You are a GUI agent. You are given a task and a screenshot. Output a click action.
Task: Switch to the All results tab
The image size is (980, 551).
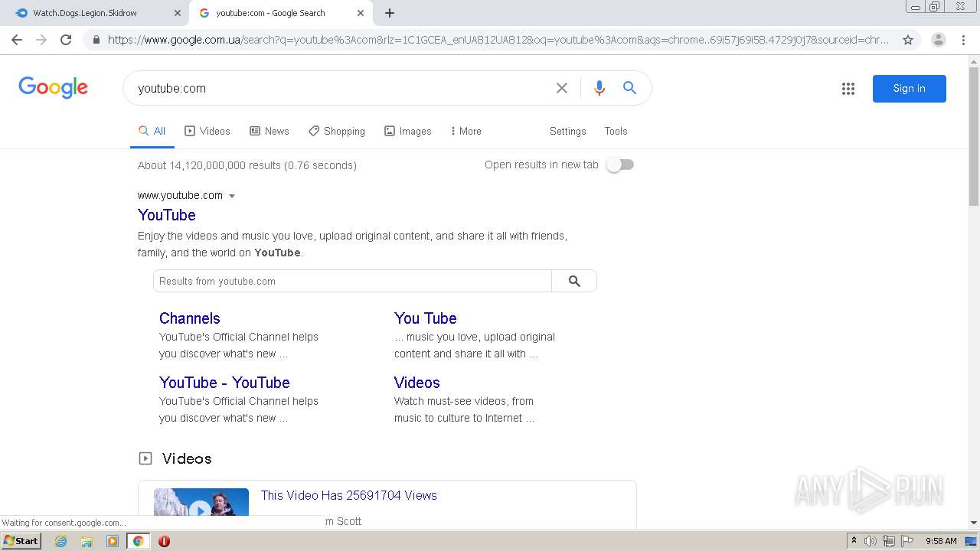click(152, 131)
